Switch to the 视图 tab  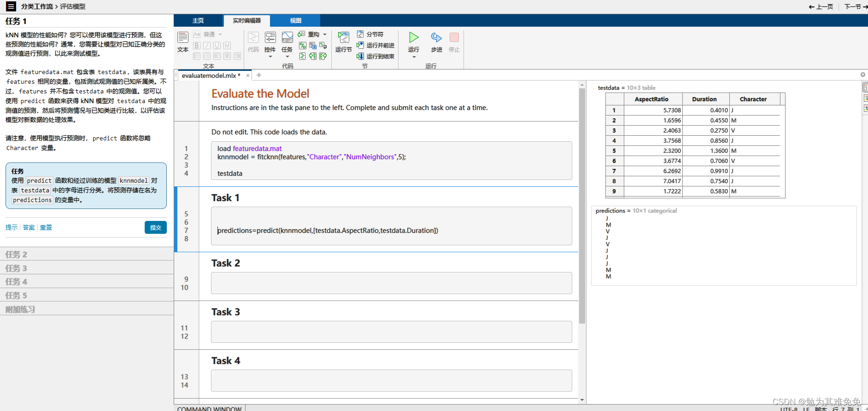coord(295,21)
